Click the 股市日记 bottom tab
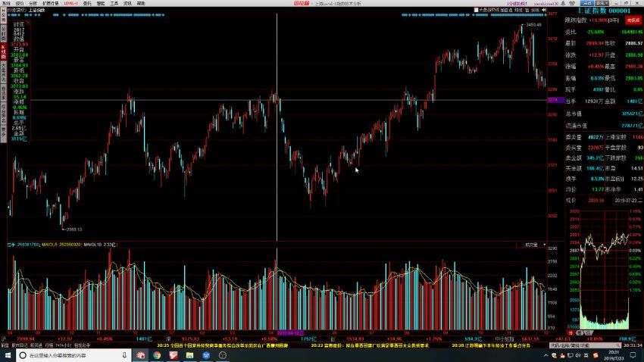644x362 pixels. click(x=19, y=345)
